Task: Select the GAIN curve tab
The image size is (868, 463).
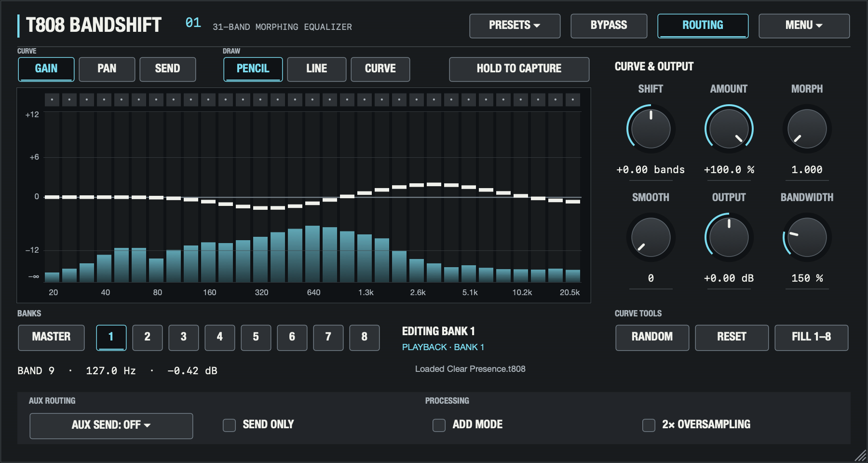Action: click(x=46, y=69)
